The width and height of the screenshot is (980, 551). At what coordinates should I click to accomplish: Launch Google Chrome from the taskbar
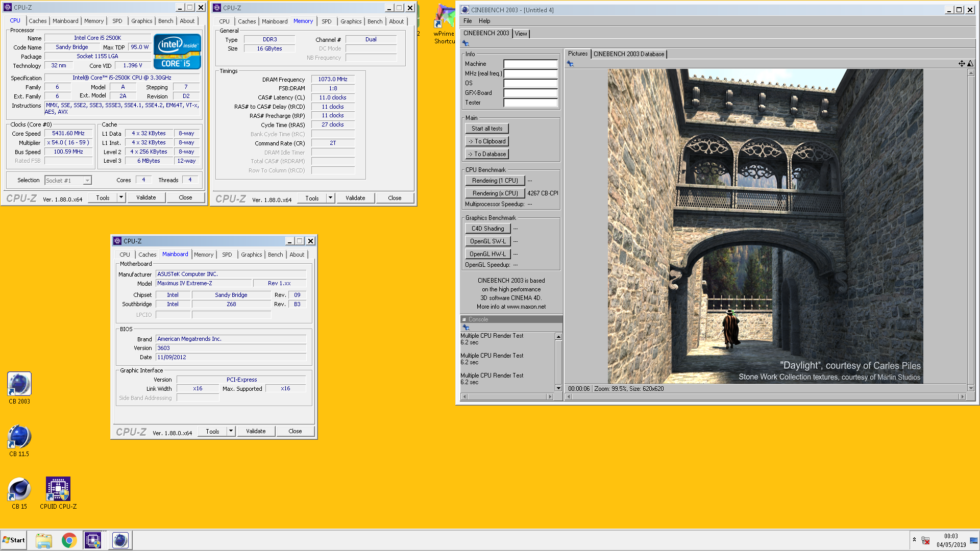(69, 540)
